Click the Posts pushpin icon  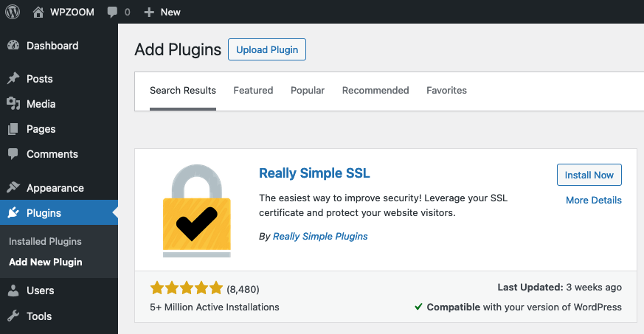(x=13, y=78)
